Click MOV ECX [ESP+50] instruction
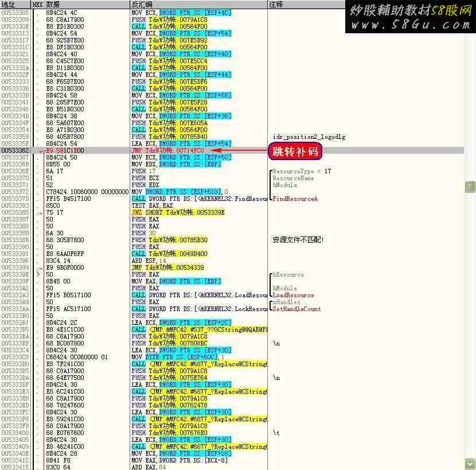 pyautogui.click(x=182, y=157)
